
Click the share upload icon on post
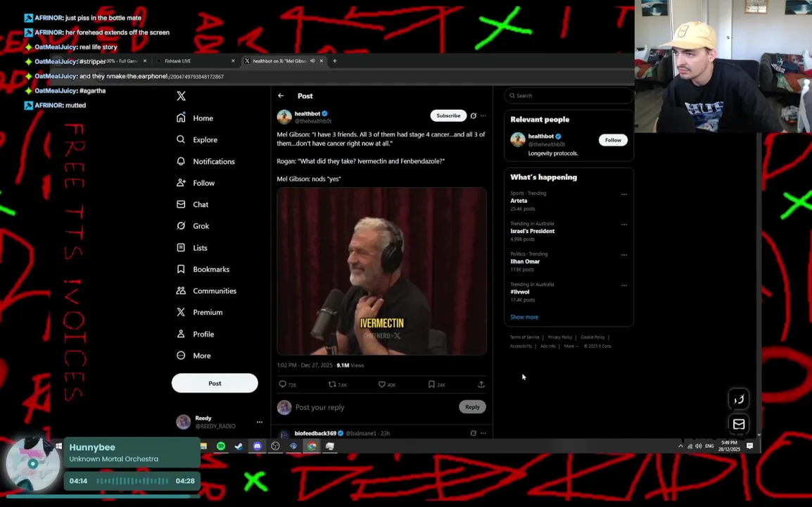481,384
